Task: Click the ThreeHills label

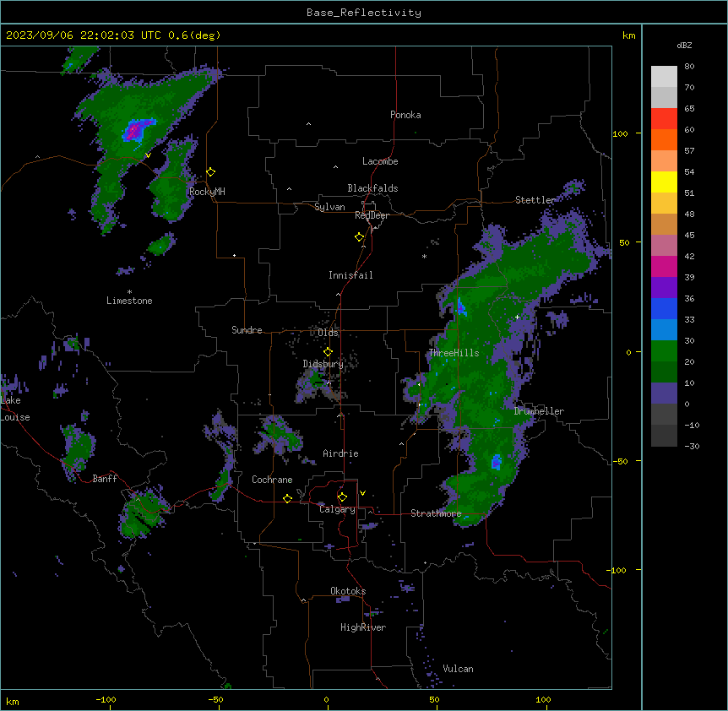Action: [x=454, y=353]
